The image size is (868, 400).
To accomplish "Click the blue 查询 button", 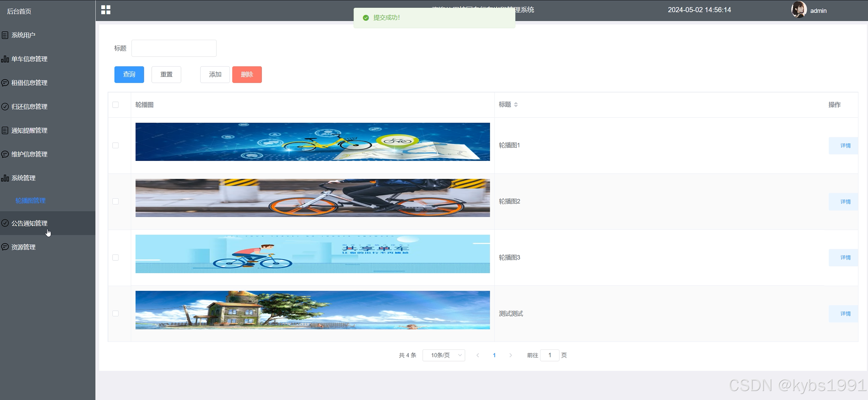I will [129, 74].
